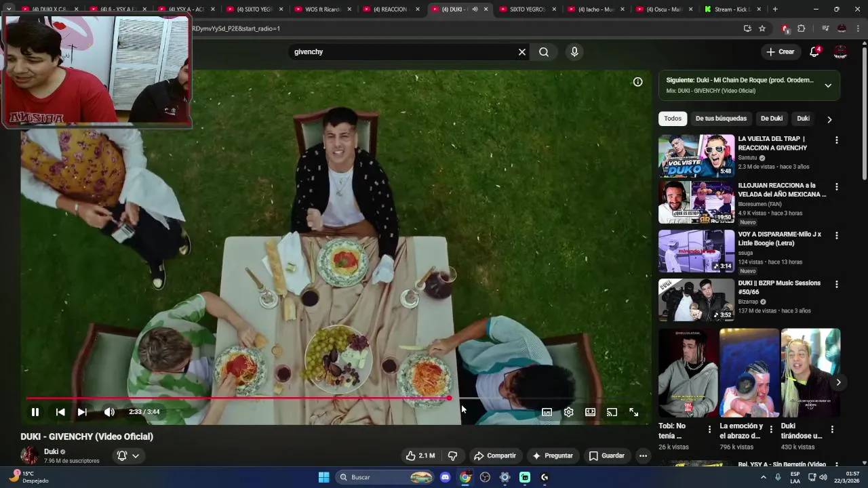
Task: Select the Todos filter chip
Action: point(673,119)
